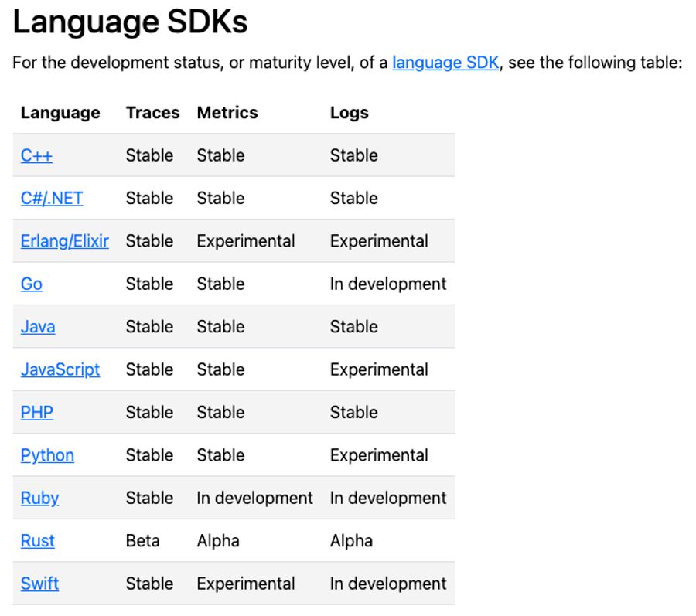Open the Rust SDK link
Screen dimensions: 696x616
pyautogui.click(x=38, y=541)
